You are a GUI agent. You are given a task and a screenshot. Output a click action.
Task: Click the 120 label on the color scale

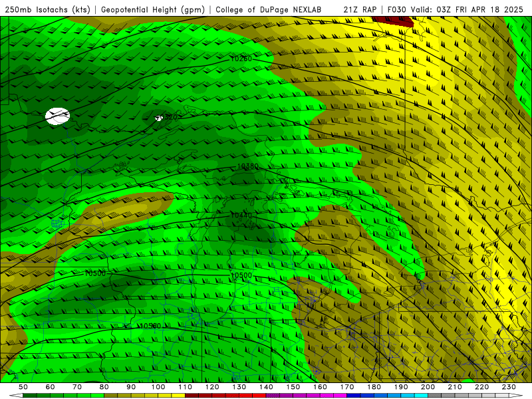coord(212,387)
